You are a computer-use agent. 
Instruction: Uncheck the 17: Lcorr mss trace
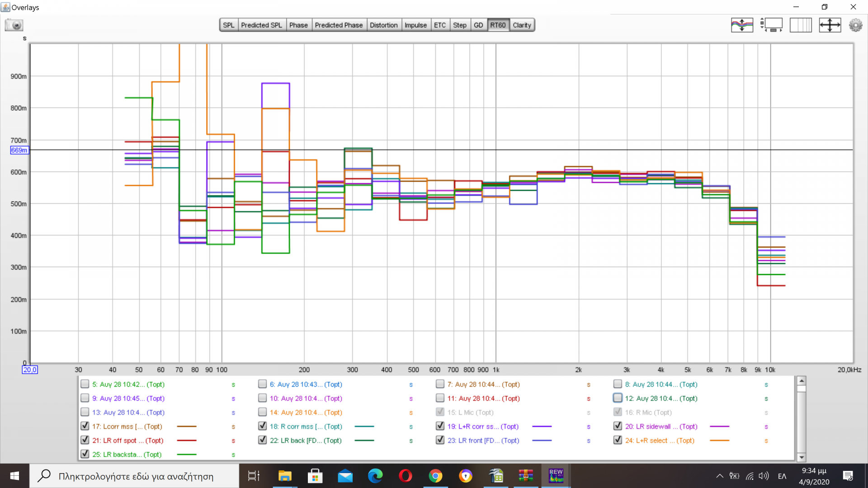[85, 426]
